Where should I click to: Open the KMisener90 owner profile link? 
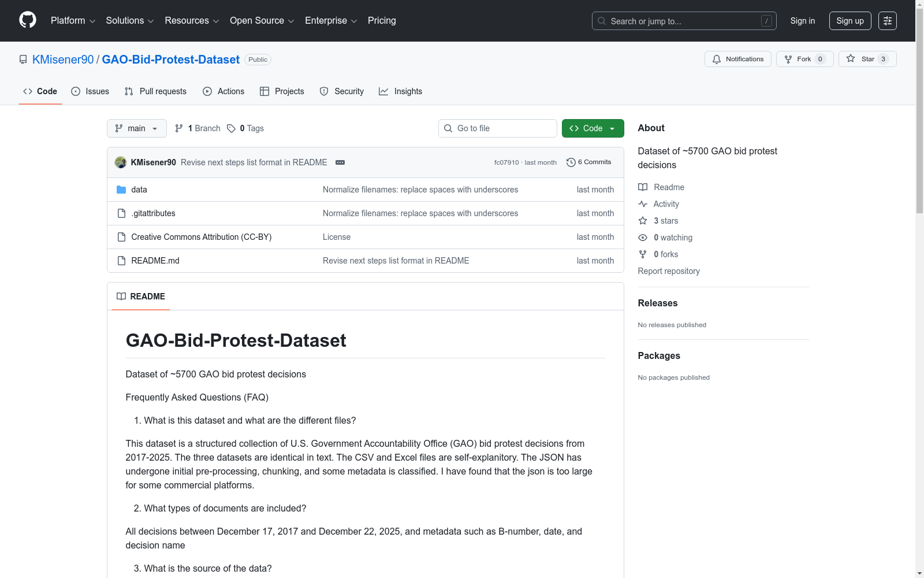[x=63, y=60]
